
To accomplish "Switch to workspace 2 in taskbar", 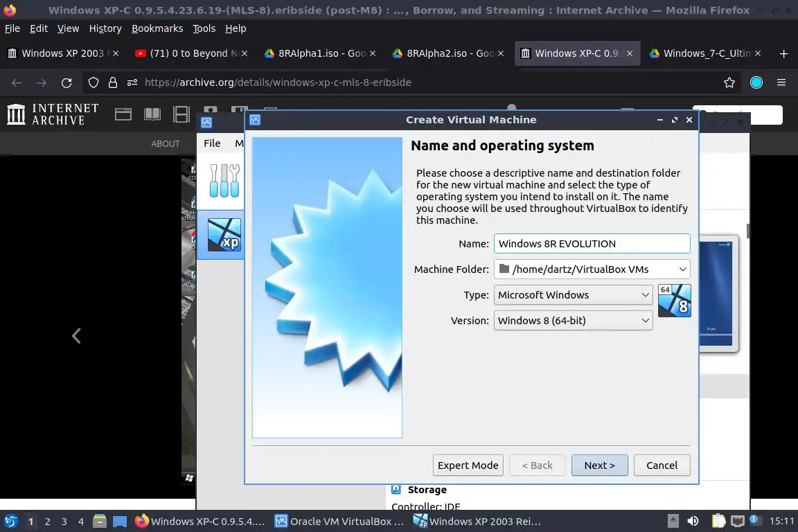I will click(x=47, y=522).
